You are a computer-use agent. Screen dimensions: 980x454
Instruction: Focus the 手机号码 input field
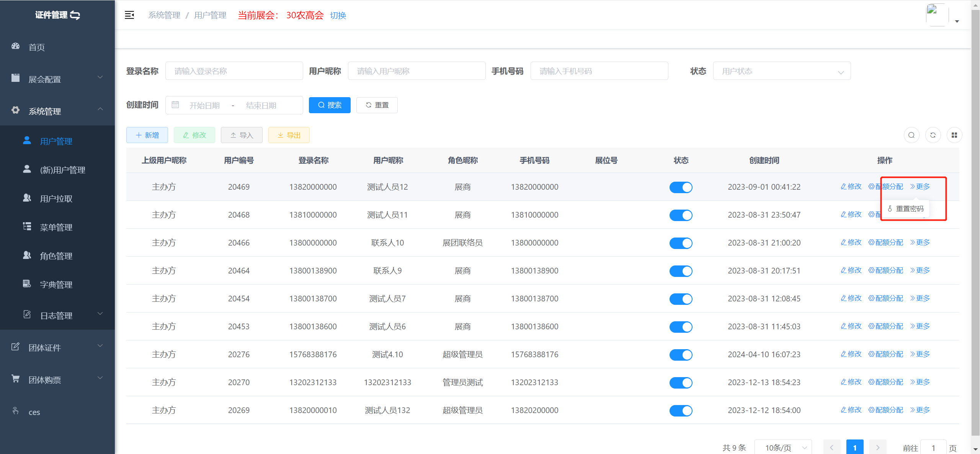tap(599, 71)
